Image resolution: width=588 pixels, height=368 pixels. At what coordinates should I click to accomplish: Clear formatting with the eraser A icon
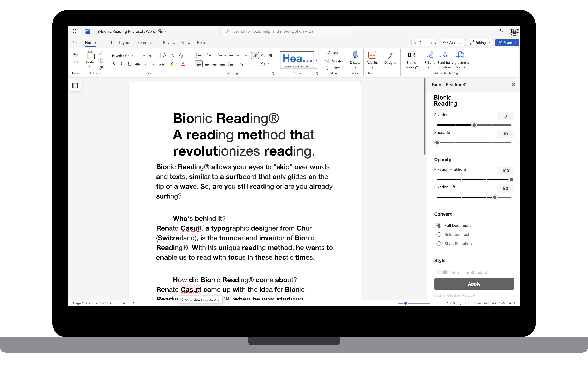(181, 56)
